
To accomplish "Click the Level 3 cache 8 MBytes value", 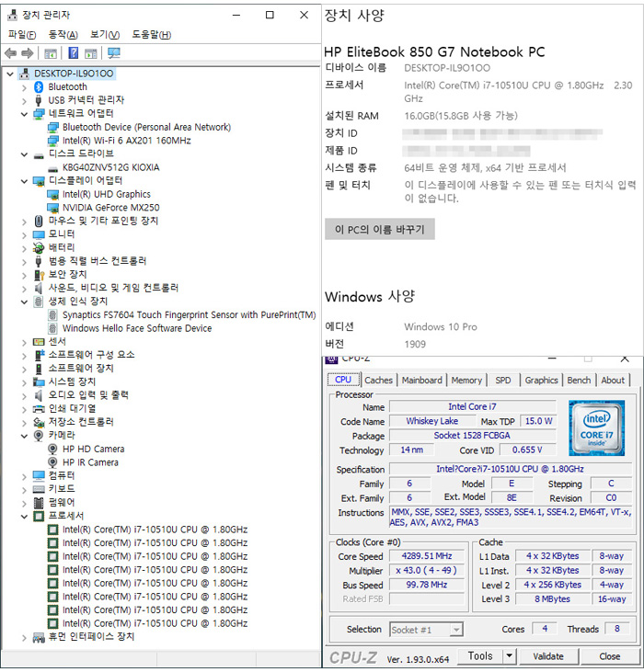I will [x=552, y=599].
